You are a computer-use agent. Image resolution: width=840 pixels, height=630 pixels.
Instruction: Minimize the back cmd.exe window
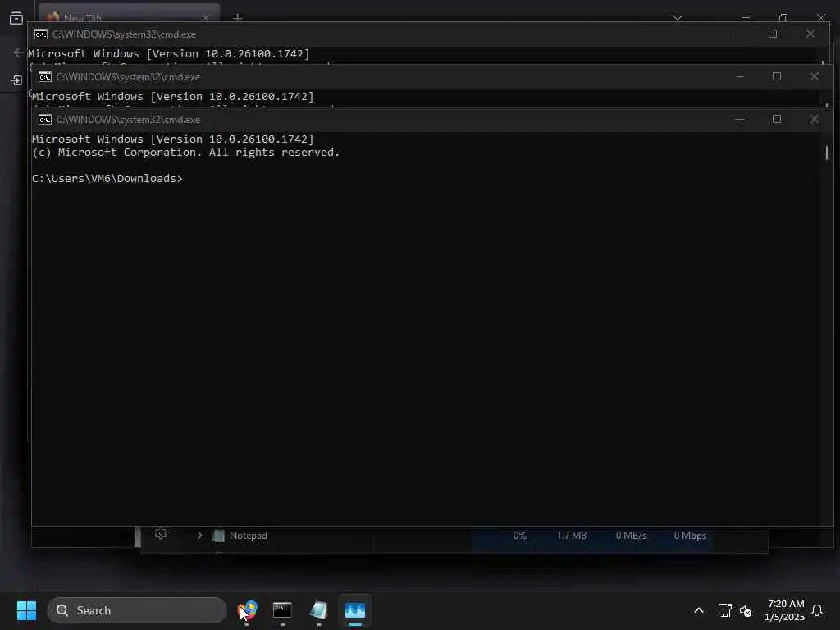point(736,34)
